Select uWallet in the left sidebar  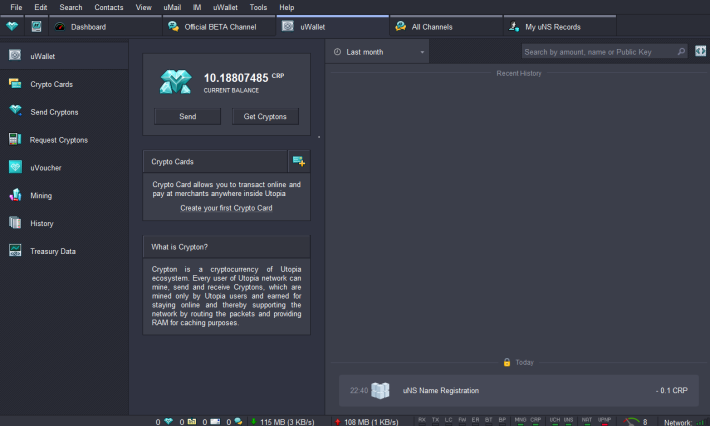click(64, 56)
